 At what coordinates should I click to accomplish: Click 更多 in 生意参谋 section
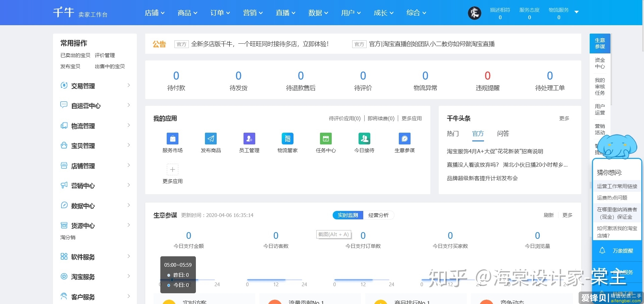(568, 215)
